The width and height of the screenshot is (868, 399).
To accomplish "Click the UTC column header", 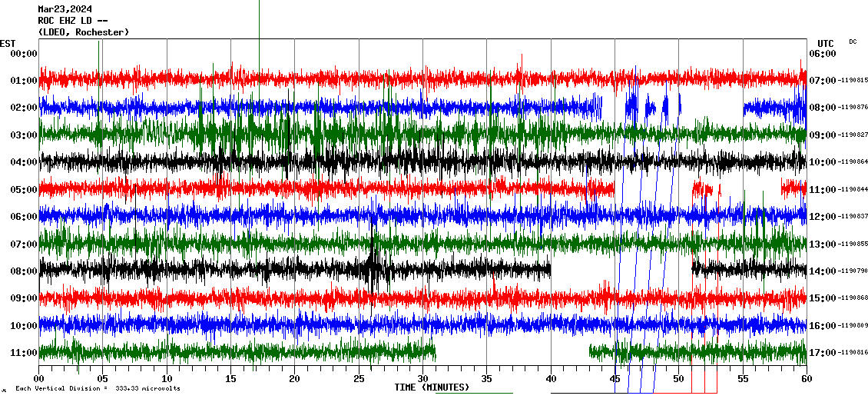I will (x=825, y=43).
